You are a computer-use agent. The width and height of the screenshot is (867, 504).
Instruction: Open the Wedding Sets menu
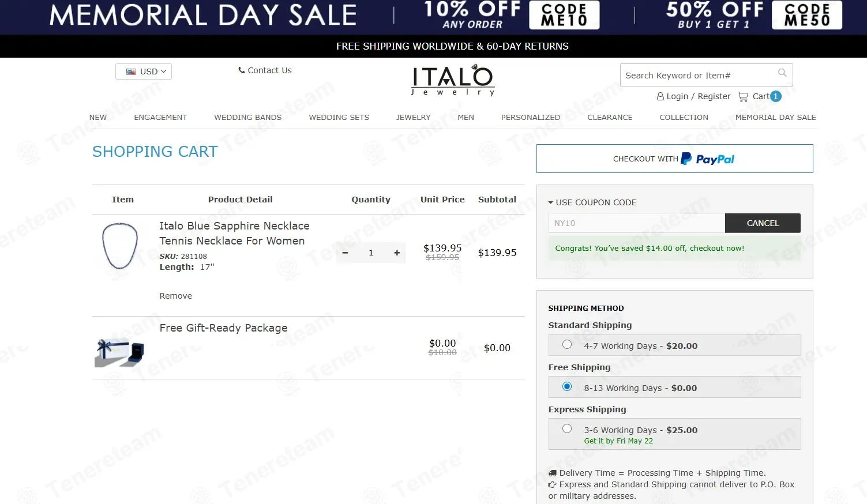339,117
